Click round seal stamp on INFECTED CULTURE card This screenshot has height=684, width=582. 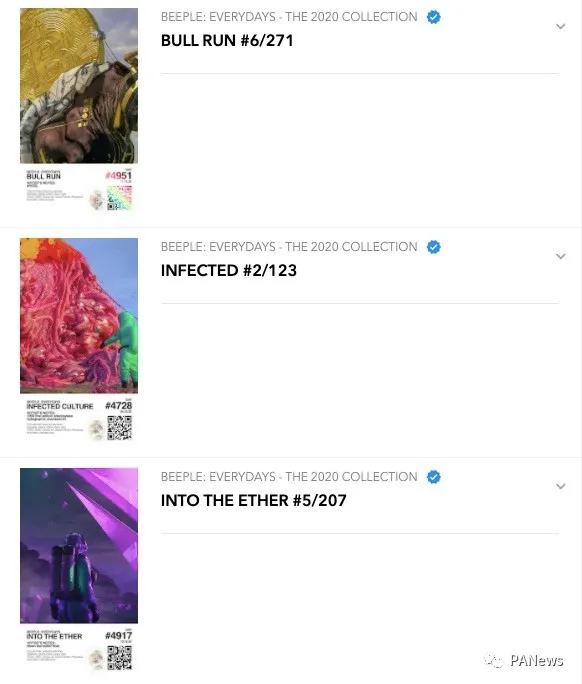click(x=96, y=430)
